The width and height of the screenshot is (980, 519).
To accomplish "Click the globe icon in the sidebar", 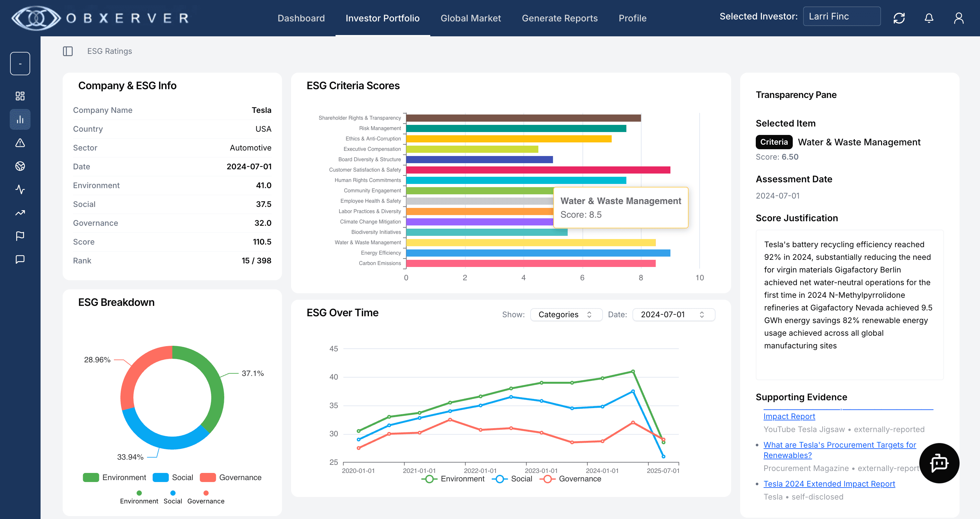I will click(20, 166).
